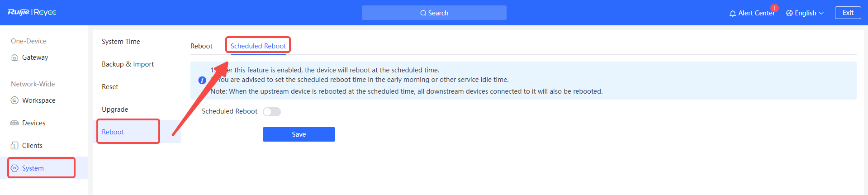This screenshot has width=868, height=195.
Task: Click the Devices router icon
Action: [14, 123]
